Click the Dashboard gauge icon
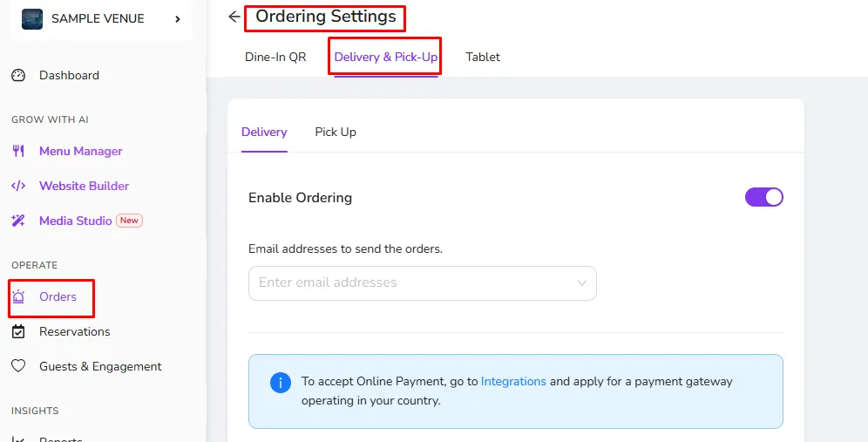The width and height of the screenshot is (868, 442). tap(18, 75)
